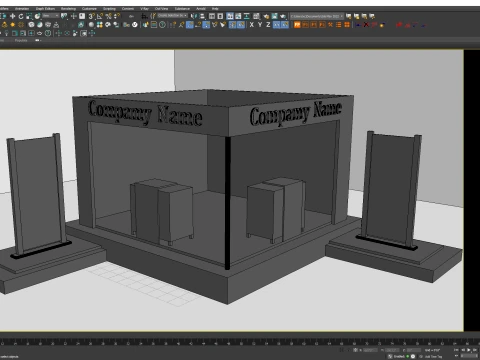The width and height of the screenshot is (480, 360).
Task: Select the Select and Rotate tool
Action: point(21,16)
